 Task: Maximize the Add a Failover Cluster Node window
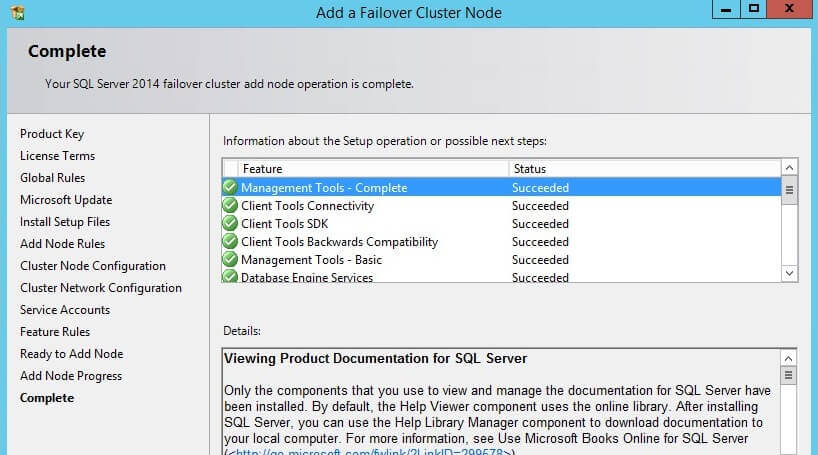754,9
